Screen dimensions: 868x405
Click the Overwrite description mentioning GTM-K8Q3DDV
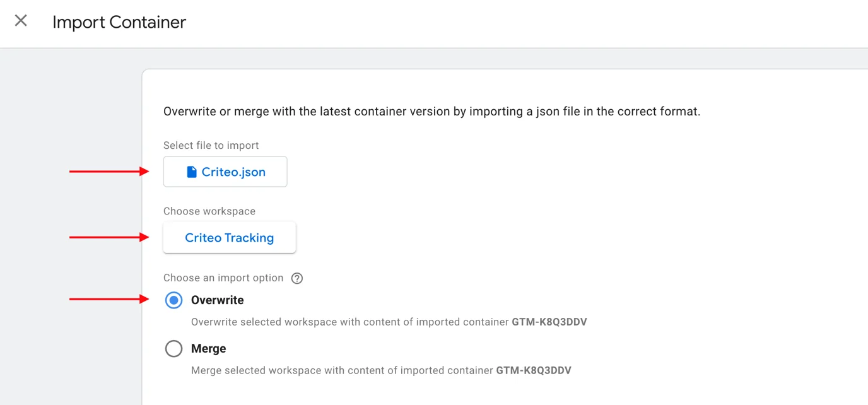389,322
